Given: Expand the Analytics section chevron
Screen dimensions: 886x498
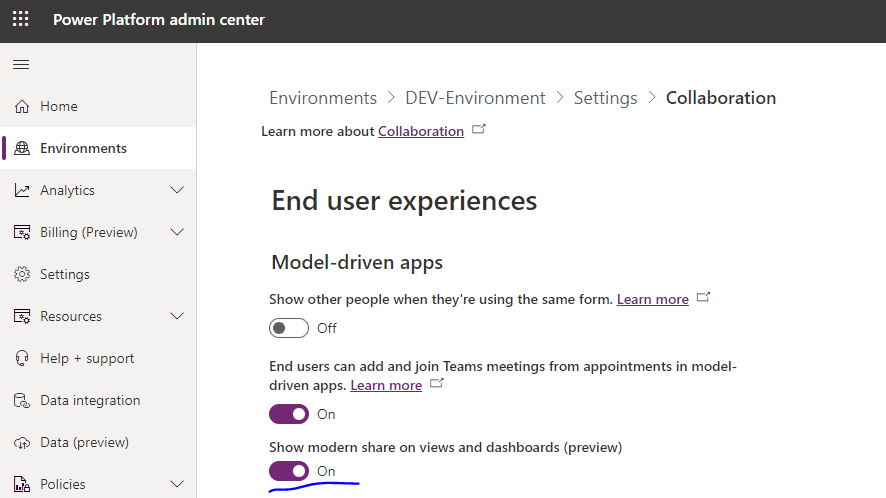Looking at the screenshot, I should pos(177,190).
